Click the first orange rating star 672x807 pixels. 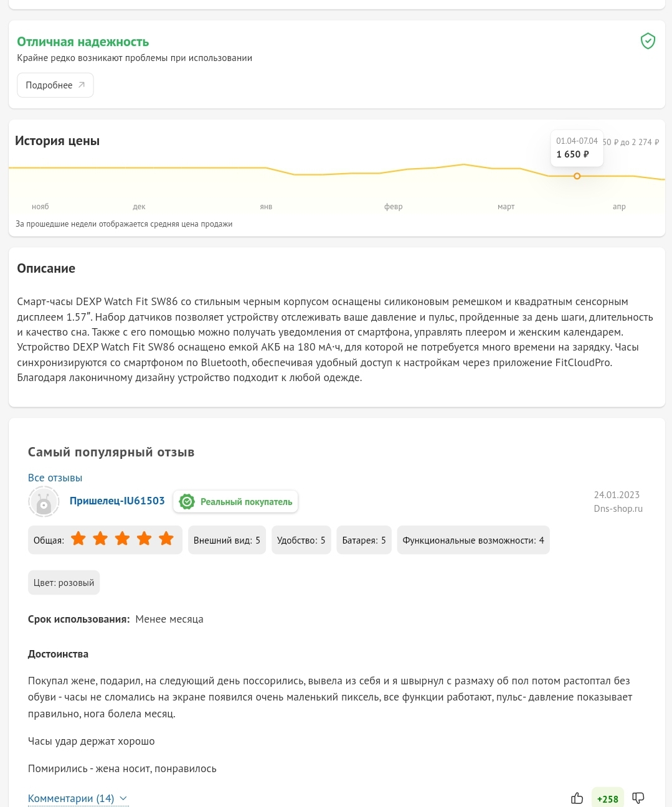click(x=78, y=539)
